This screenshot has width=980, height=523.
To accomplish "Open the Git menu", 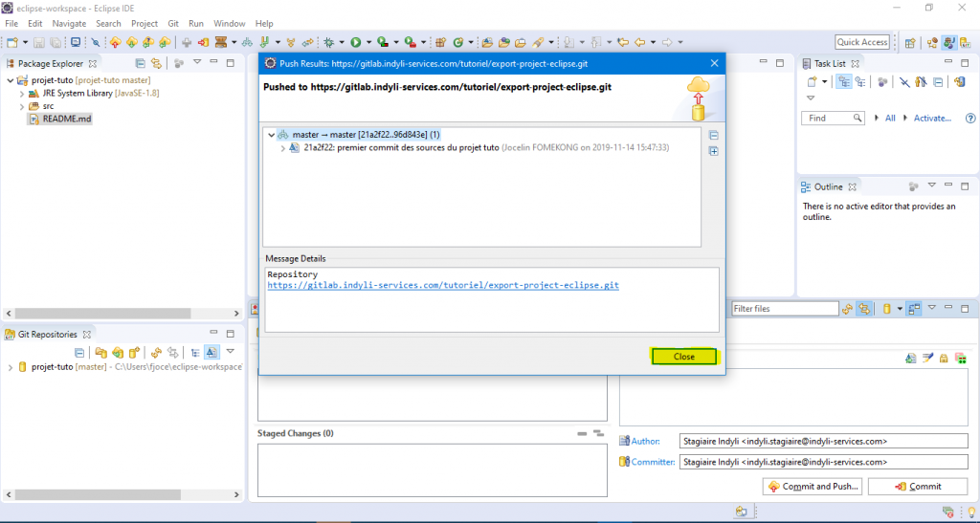I will point(173,23).
